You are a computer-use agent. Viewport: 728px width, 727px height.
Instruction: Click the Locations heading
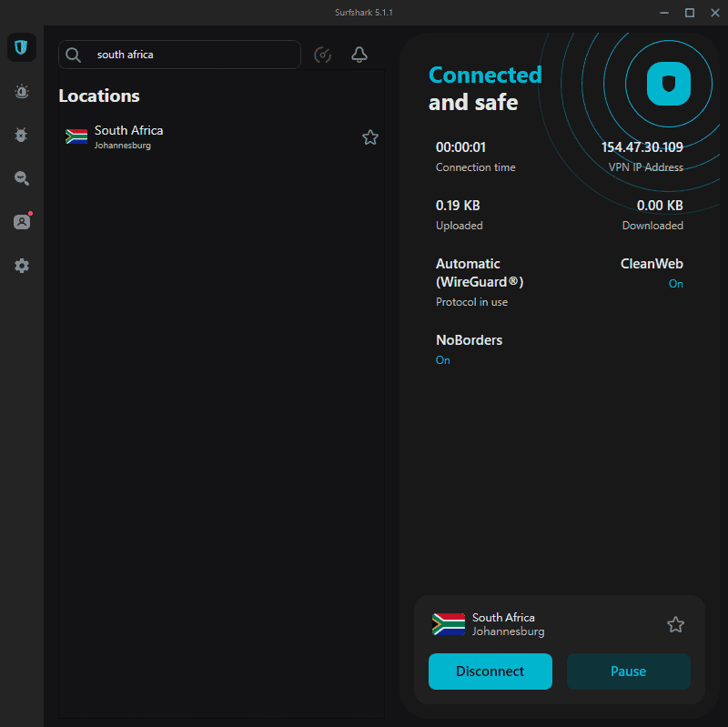click(99, 96)
